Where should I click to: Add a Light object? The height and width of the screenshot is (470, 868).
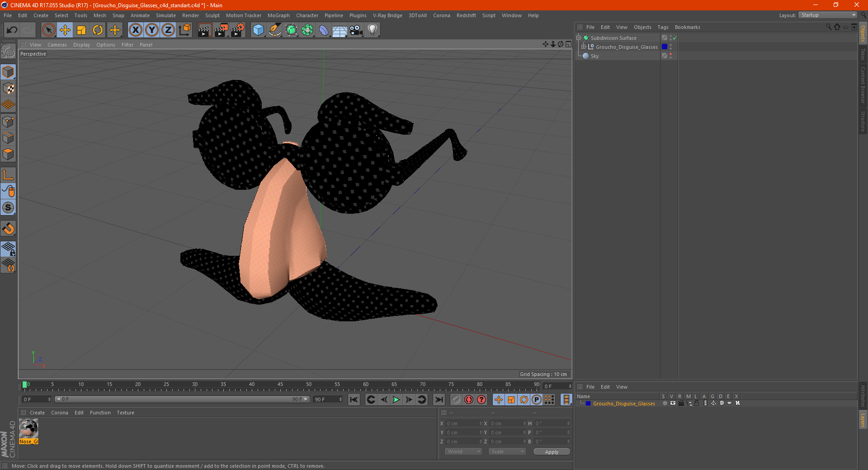point(373,30)
